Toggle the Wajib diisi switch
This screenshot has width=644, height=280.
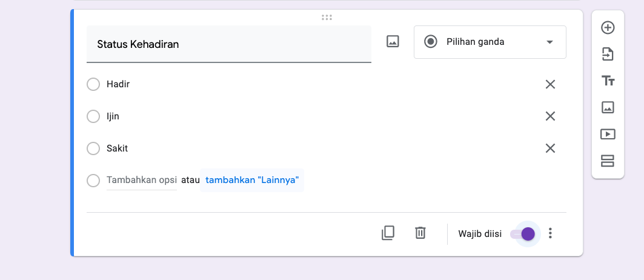click(x=523, y=234)
